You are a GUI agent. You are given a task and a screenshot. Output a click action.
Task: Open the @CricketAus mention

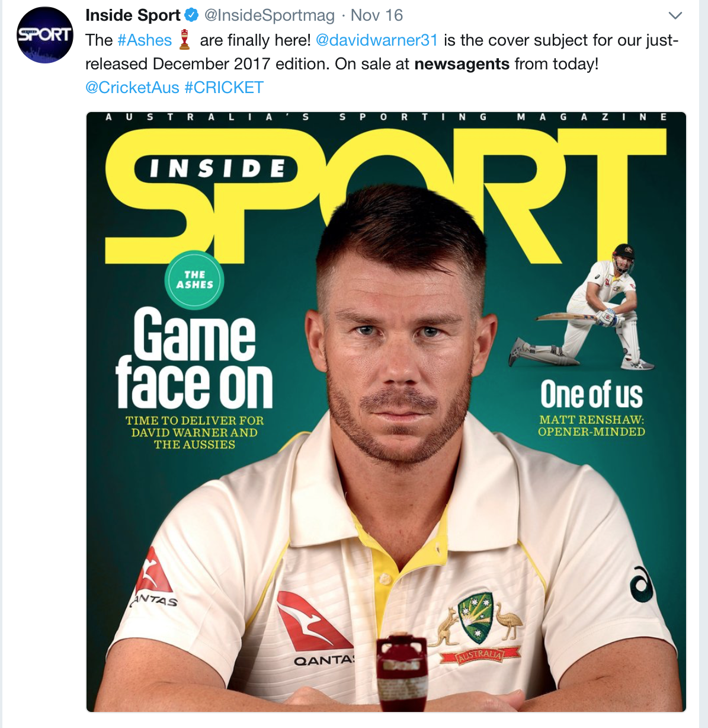point(132,88)
